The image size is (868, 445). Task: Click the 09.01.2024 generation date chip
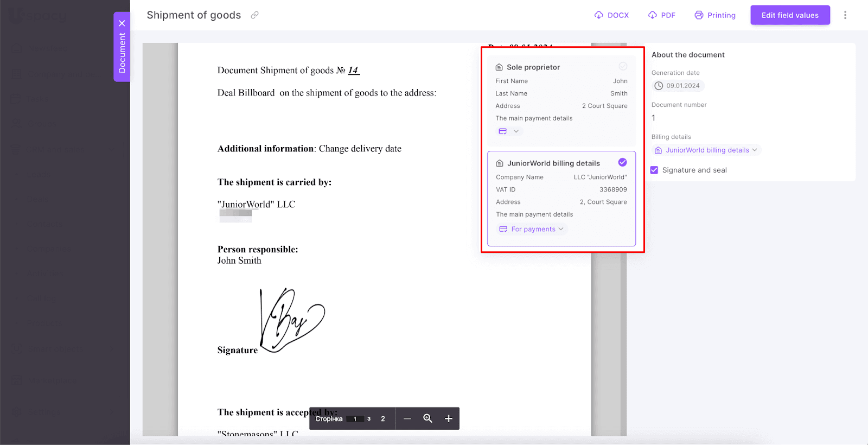point(678,86)
